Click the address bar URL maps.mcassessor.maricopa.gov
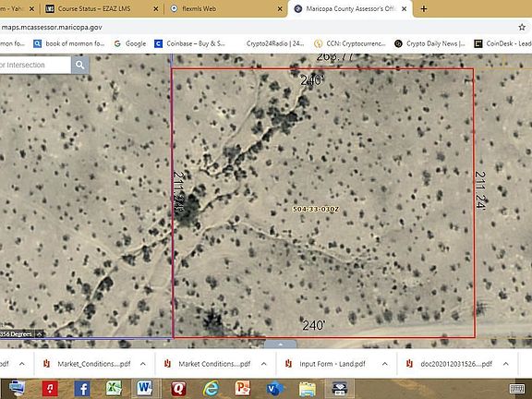This screenshot has height=399, width=532. tap(52, 27)
